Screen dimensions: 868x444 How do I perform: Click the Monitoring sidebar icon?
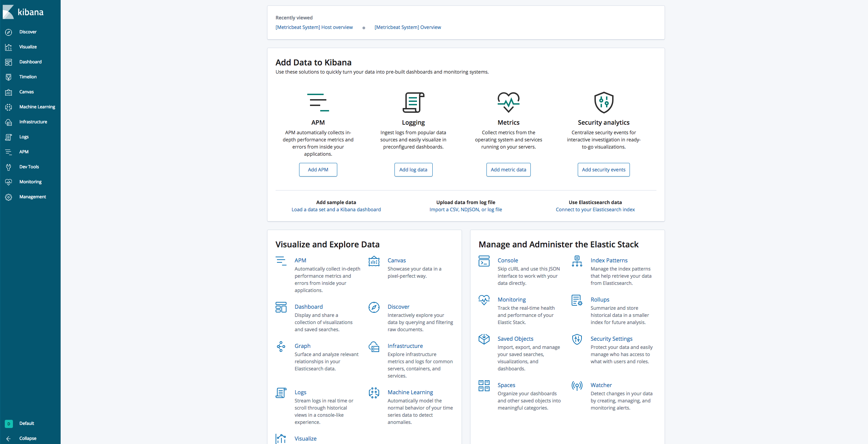point(9,182)
